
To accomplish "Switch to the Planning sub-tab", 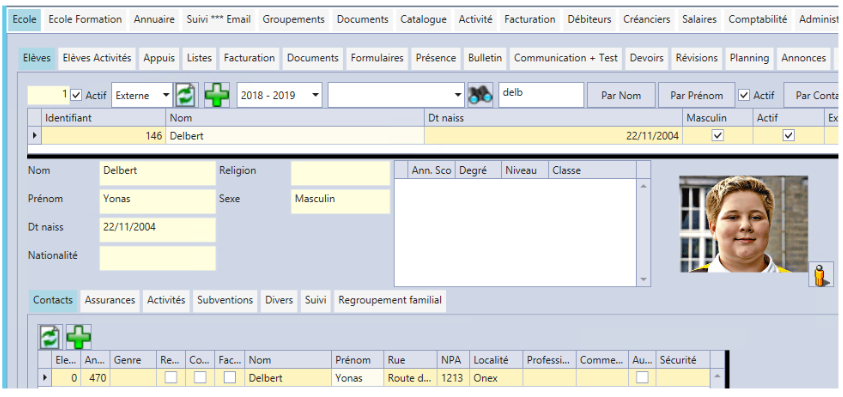I will click(749, 58).
